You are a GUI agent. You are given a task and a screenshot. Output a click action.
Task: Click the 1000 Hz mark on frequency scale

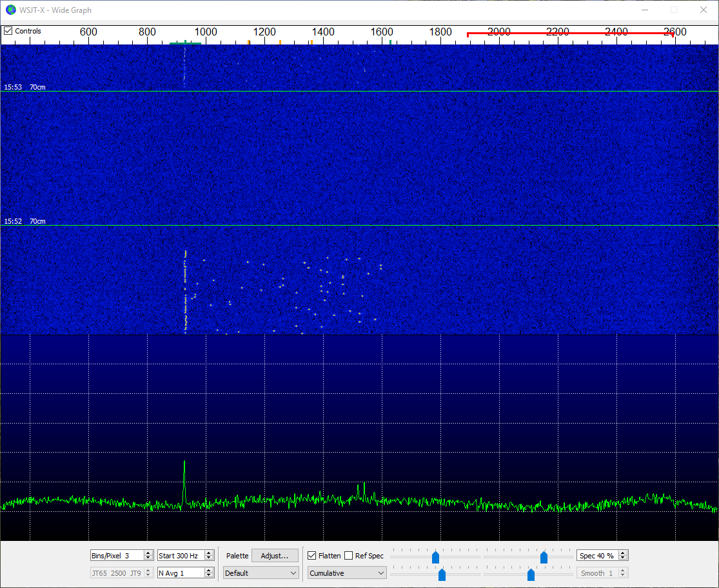(206, 32)
